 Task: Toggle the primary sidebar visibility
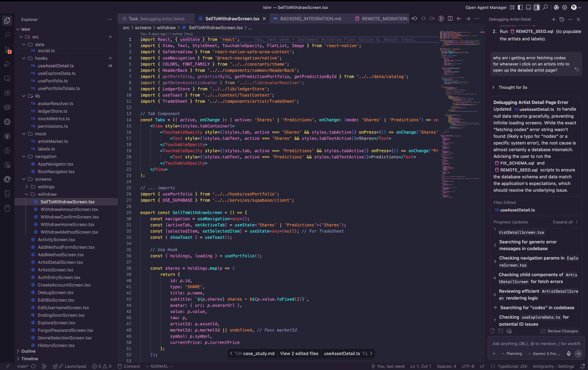[520, 8]
